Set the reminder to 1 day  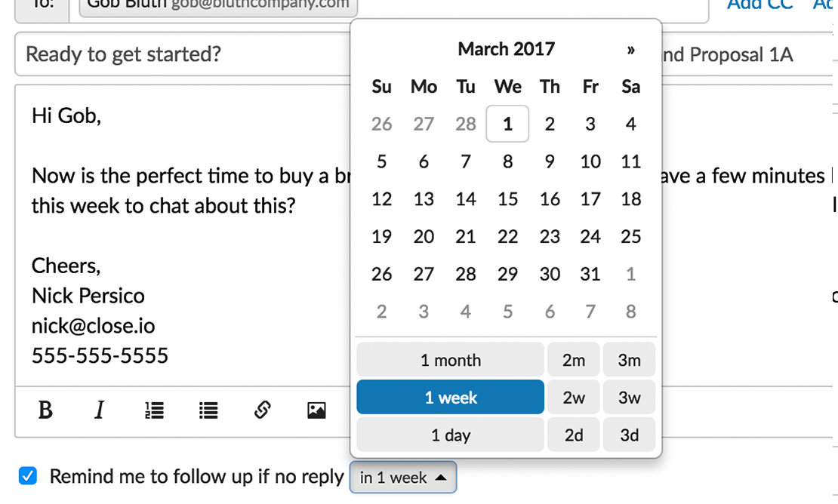pos(451,435)
